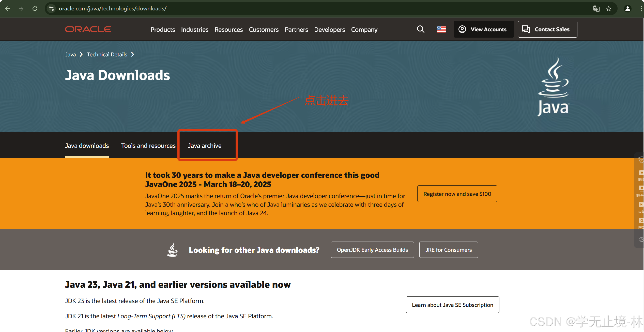Click the JRE for Consumers button
The image size is (644, 332).
coord(448,250)
